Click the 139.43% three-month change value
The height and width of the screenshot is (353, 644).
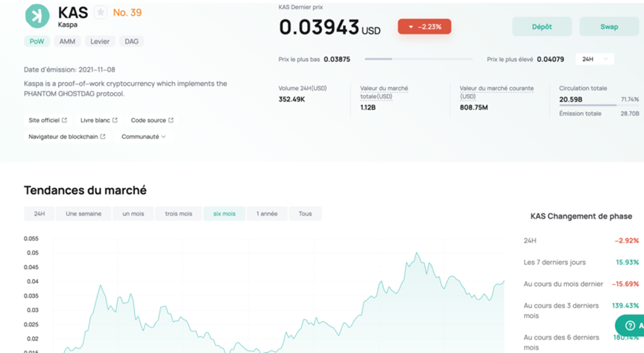(x=625, y=306)
